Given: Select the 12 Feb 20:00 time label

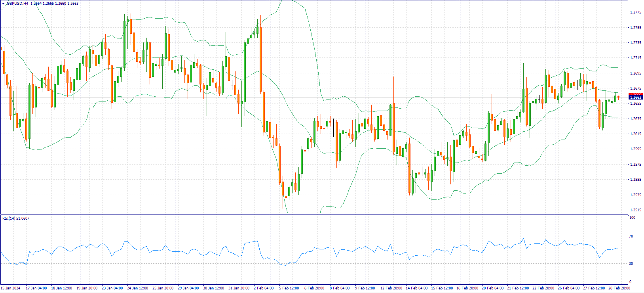Looking at the screenshot, I should [x=391, y=288].
